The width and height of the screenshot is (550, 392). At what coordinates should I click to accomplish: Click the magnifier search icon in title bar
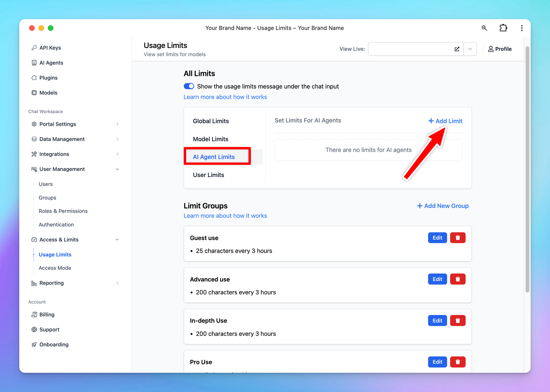point(484,28)
